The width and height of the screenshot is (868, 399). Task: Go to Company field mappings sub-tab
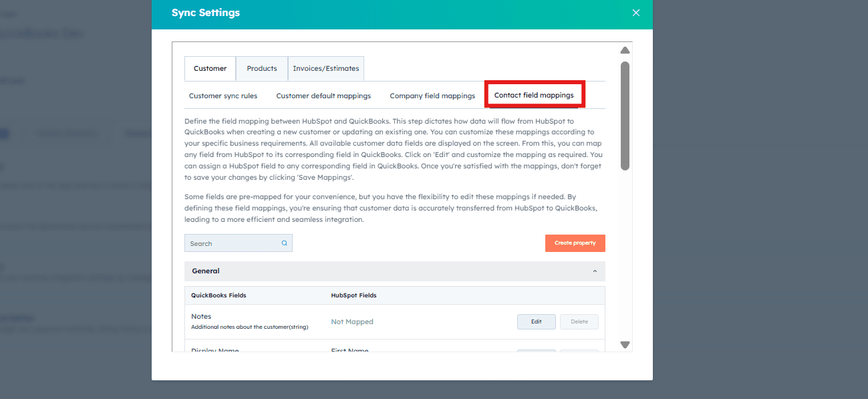(x=432, y=96)
